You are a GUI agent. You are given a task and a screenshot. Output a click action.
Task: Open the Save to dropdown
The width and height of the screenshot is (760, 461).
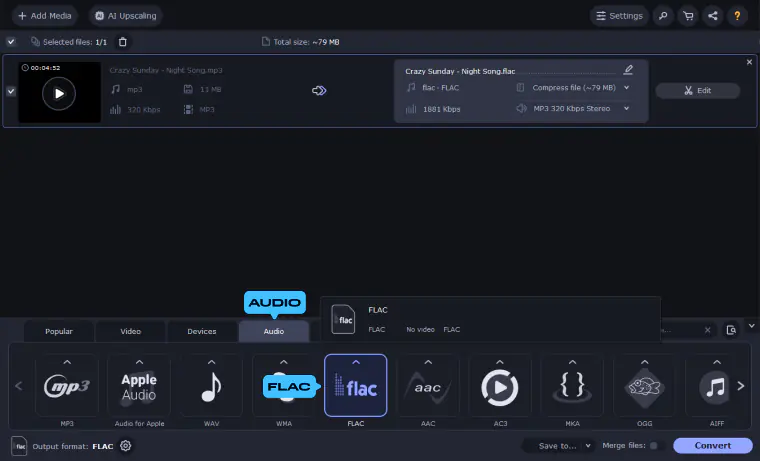[558, 445]
